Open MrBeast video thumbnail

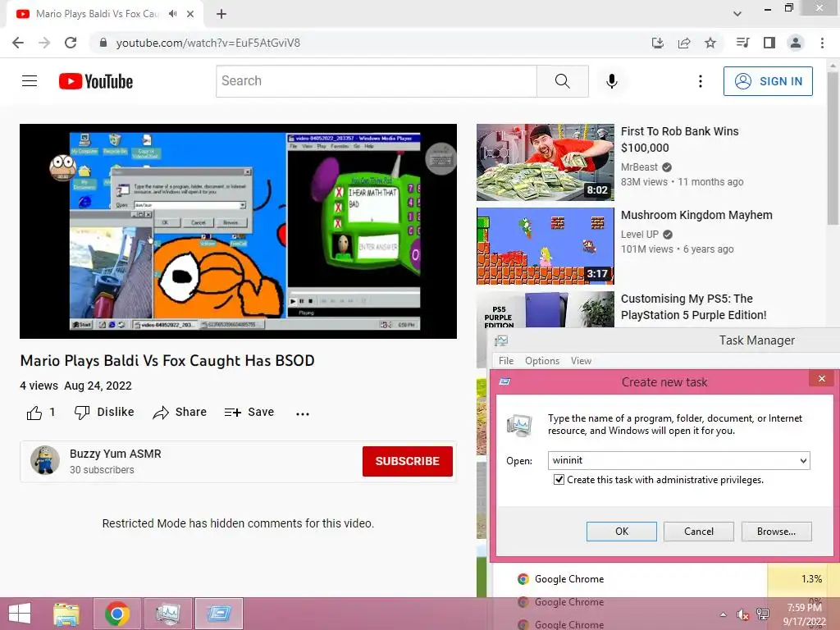pyautogui.click(x=546, y=162)
